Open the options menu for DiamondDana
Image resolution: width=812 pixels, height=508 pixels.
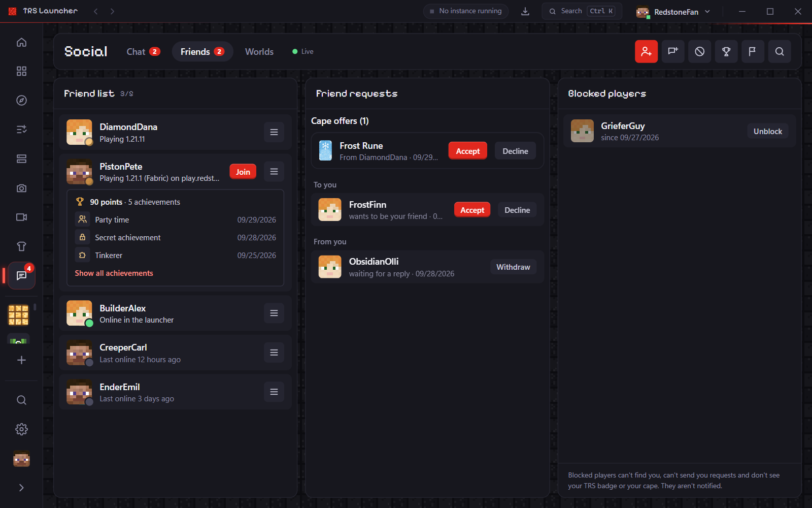click(x=274, y=132)
